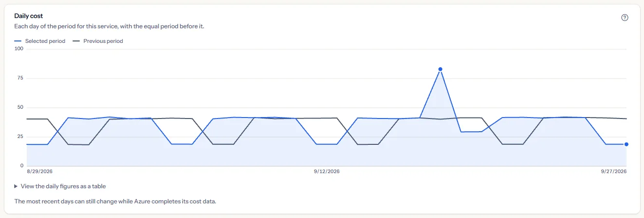This screenshot has height=218, width=644.
Task: Click the 9/27/2026 axis date label
Action: [x=613, y=172]
